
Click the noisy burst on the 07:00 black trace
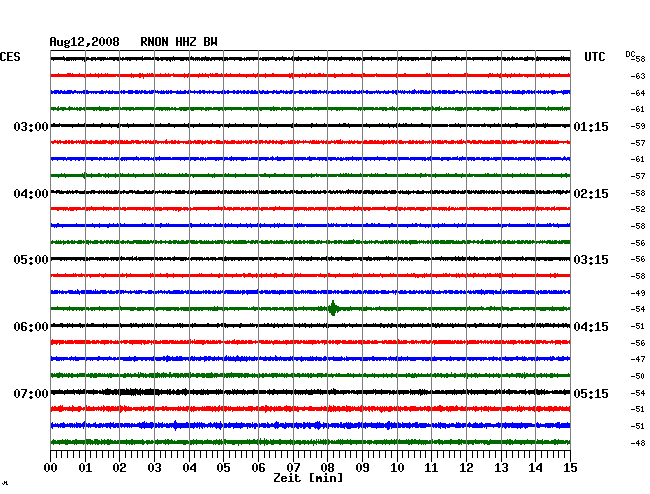pos(132,392)
